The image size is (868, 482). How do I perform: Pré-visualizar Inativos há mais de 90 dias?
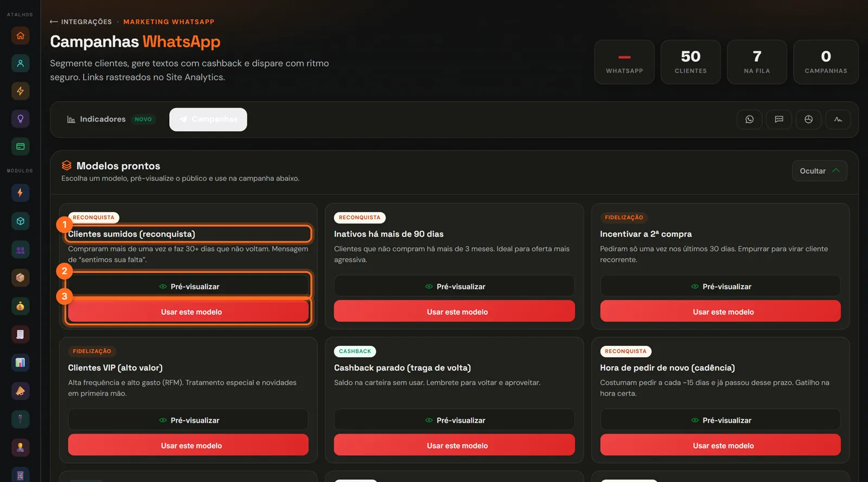454,287
